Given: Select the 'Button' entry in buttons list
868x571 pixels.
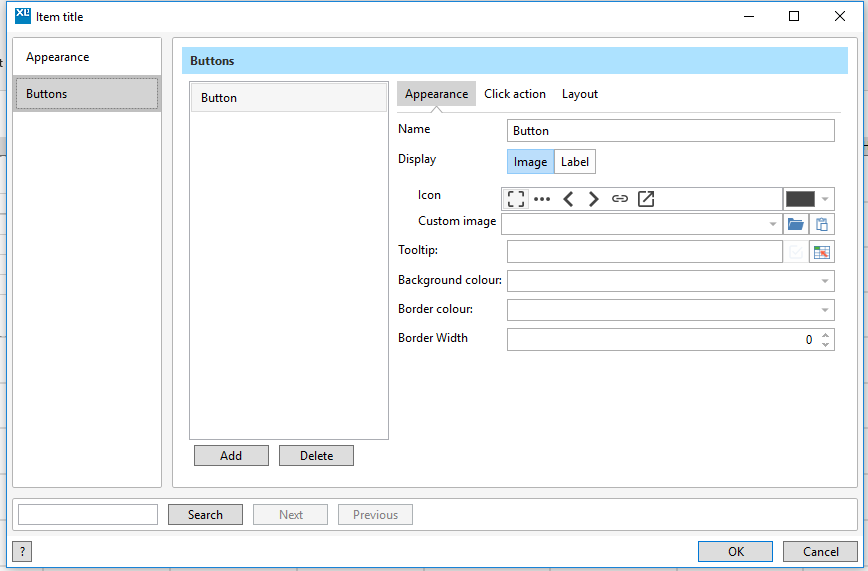Looking at the screenshot, I should (289, 98).
